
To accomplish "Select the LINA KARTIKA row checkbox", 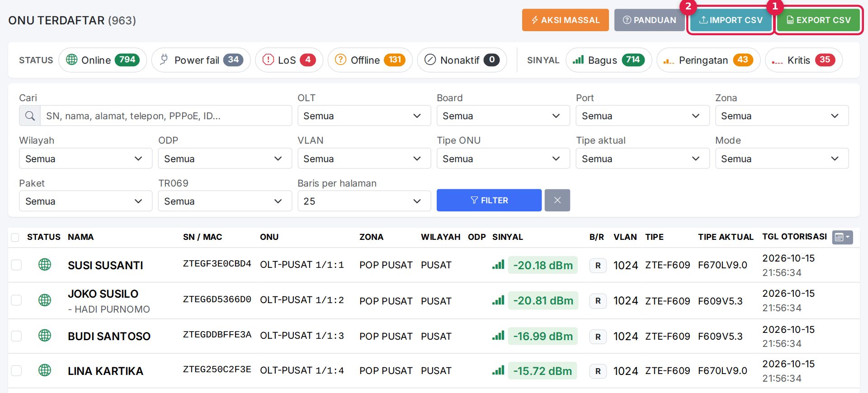I will [16, 370].
